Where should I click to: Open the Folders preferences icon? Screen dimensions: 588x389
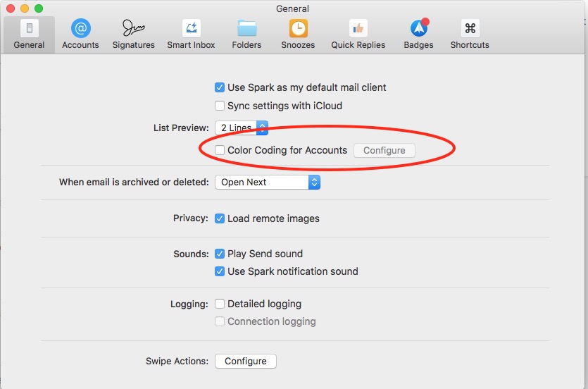click(246, 28)
